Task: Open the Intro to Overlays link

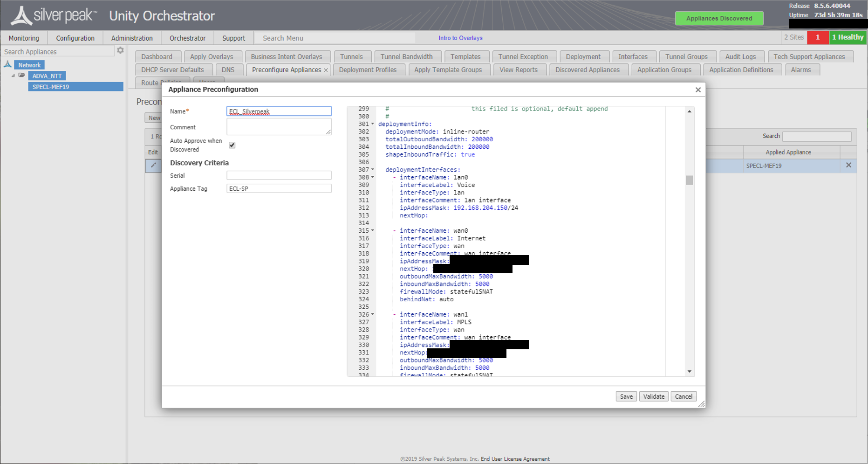Action: 460,38
